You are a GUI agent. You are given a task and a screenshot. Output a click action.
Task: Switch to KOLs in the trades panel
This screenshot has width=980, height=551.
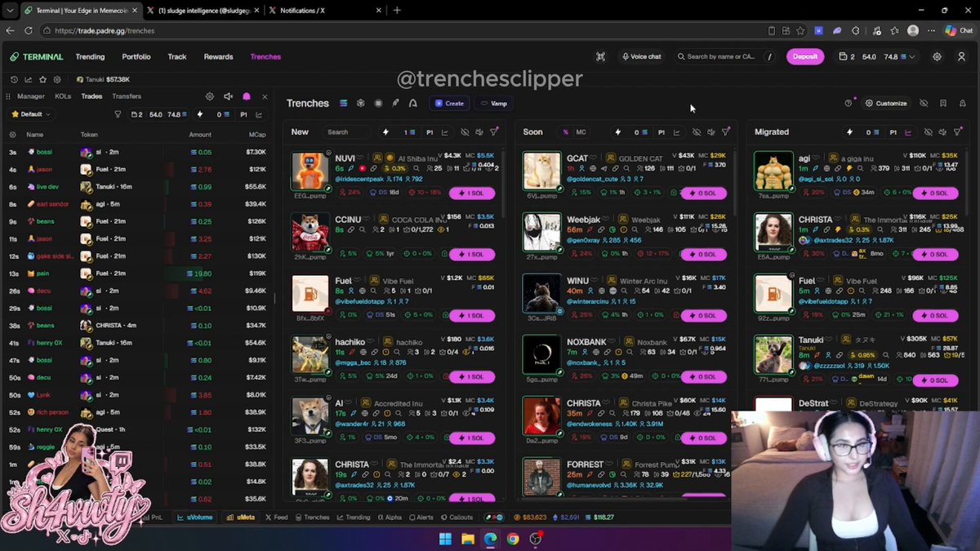(x=63, y=96)
